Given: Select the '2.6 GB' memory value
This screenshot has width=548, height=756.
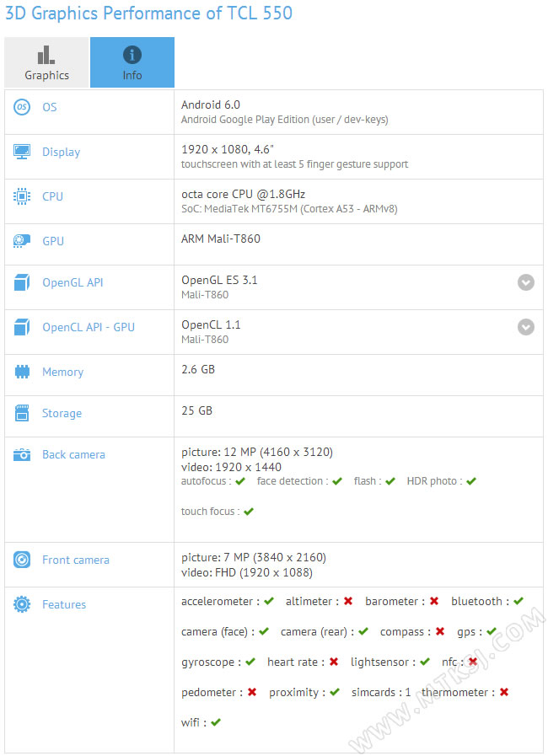Looking at the screenshot, I should pos(198,369).
